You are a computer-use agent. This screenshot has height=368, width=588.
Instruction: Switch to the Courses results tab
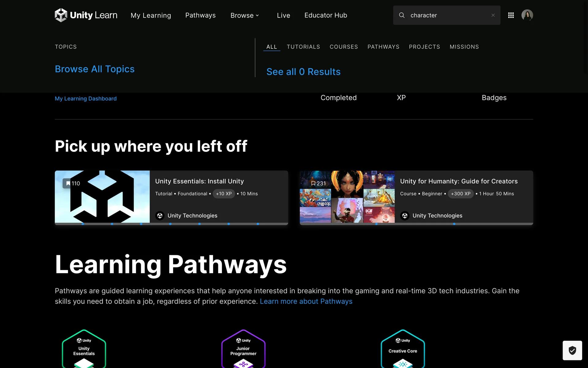[x=344, y=47]
